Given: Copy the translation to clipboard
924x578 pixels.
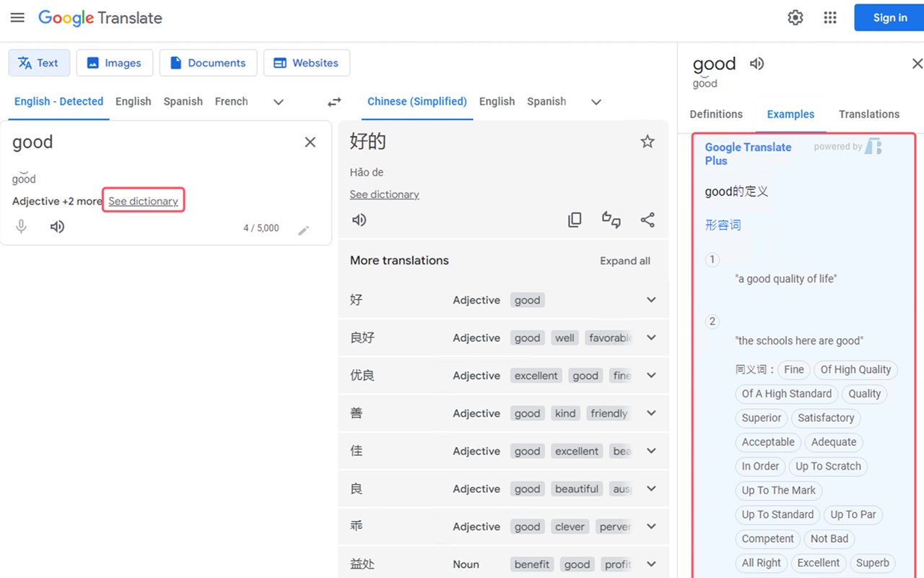Looking at the screenshot, I should click(575, 220).
